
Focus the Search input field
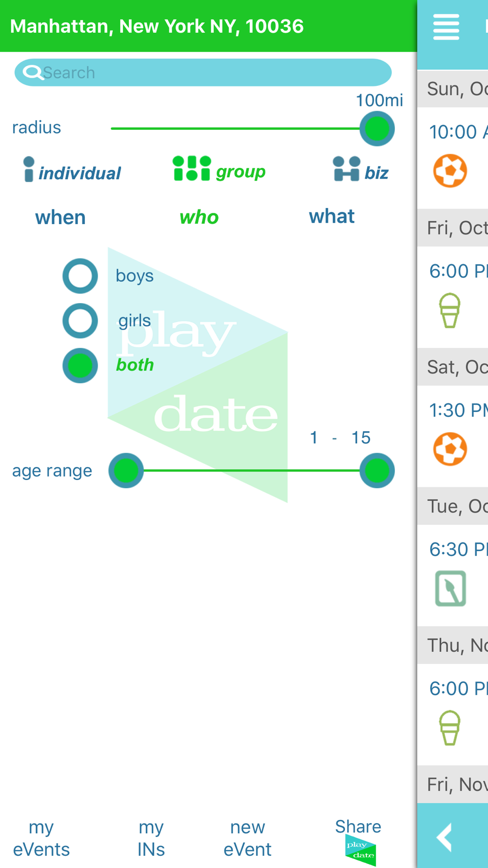[203, 73]
